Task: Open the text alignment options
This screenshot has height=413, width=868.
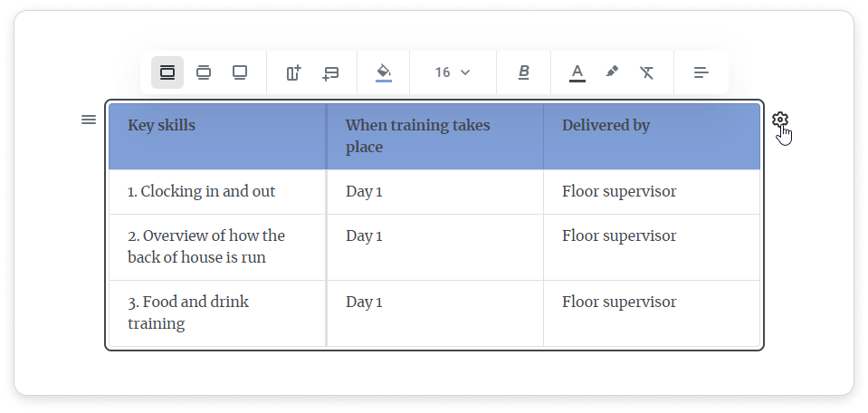Action: [x=701, y=72]
